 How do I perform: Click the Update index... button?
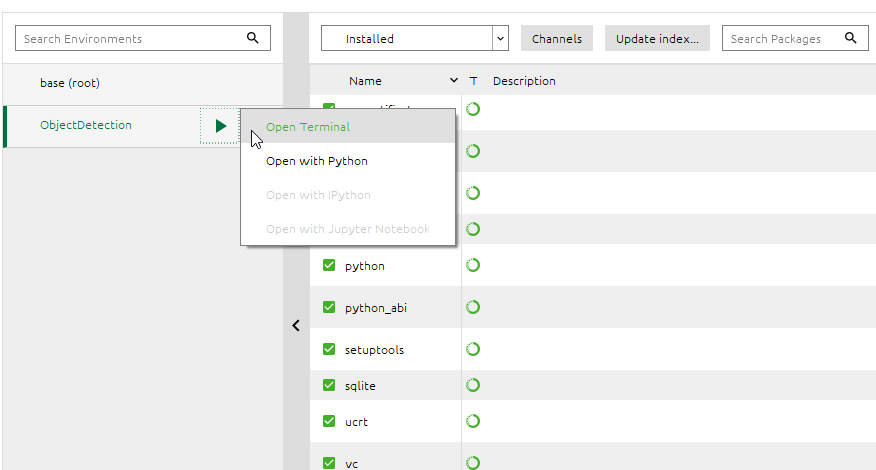(656, 39)
